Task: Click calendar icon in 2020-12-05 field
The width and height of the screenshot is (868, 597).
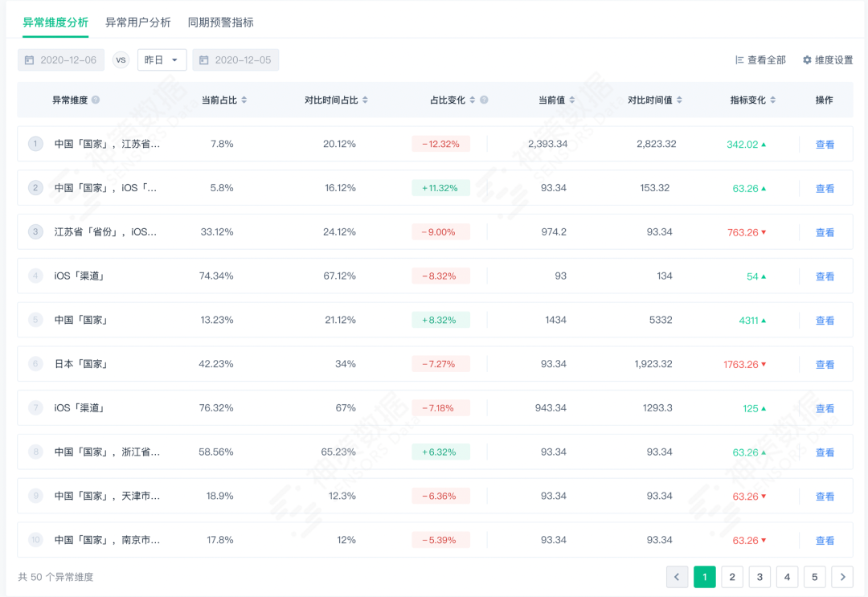Action: 203,59
